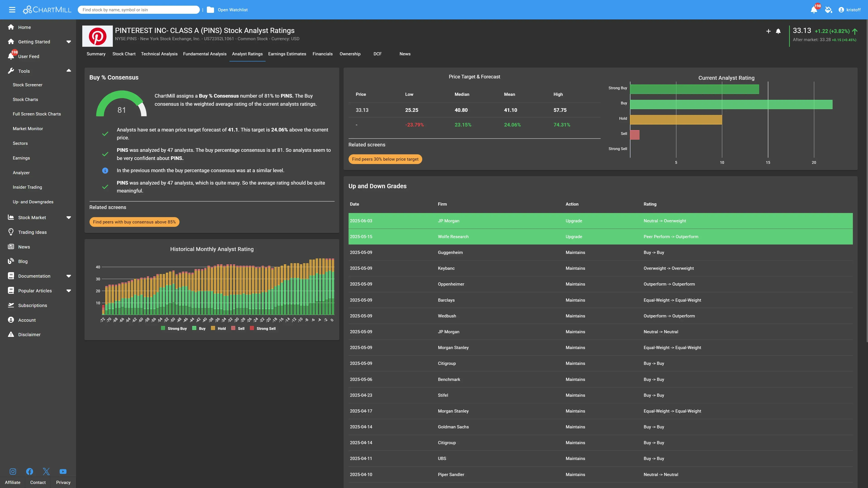Image resolution: width=868 pixels, height=488 pixels.
Task: Open the hamburger menu icon
Action: [12, 10]
